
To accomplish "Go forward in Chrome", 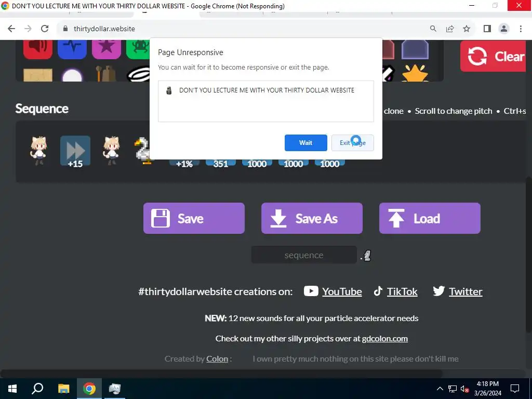I will (28, 29).
